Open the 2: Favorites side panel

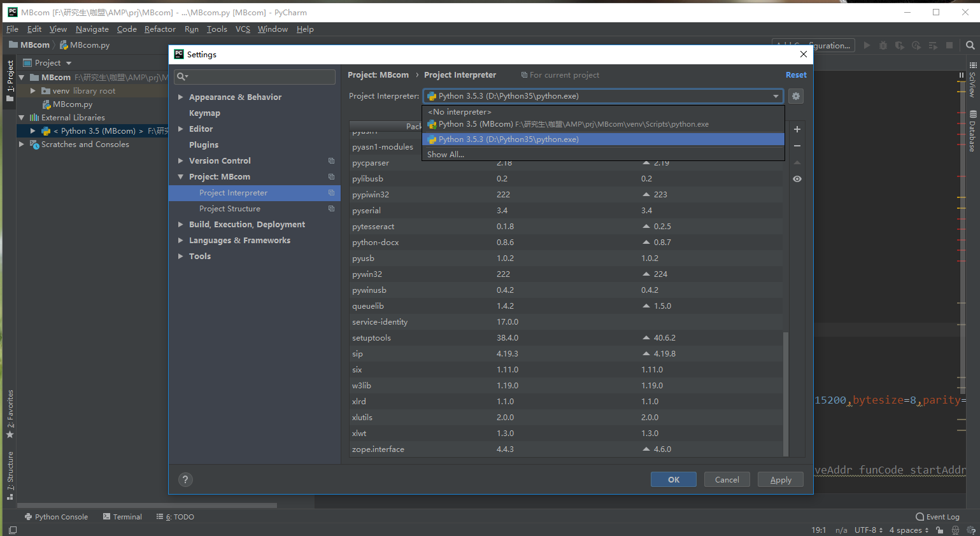(10, 414)
